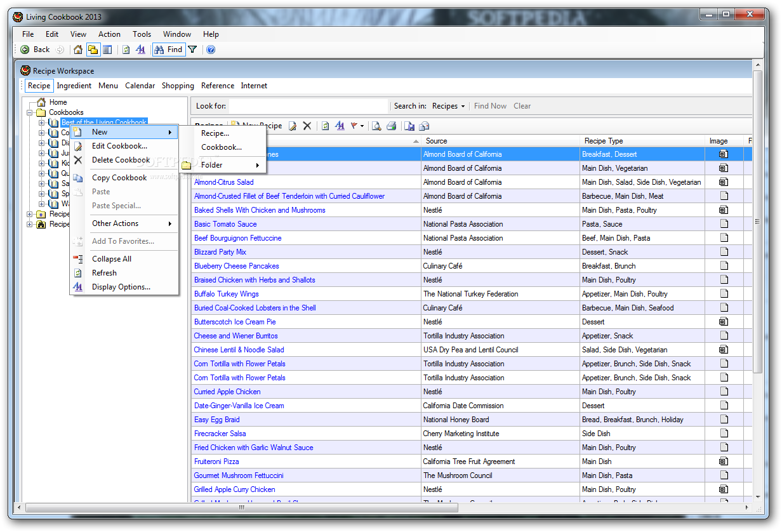Viewport: 782px width, 532px height.
Task: Click the image icon in Almond-Citrus Salad row
Action: tap(724, 182)
